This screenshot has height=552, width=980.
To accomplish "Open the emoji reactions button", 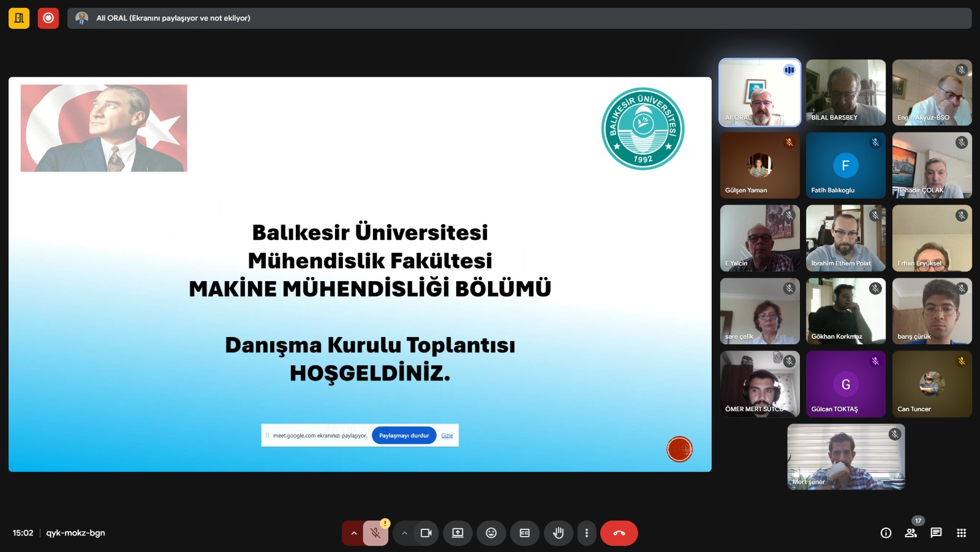I will tap(491, 533).
